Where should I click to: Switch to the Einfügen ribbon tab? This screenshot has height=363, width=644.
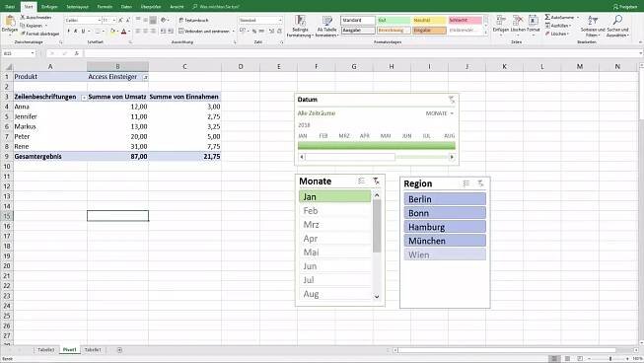49,7
